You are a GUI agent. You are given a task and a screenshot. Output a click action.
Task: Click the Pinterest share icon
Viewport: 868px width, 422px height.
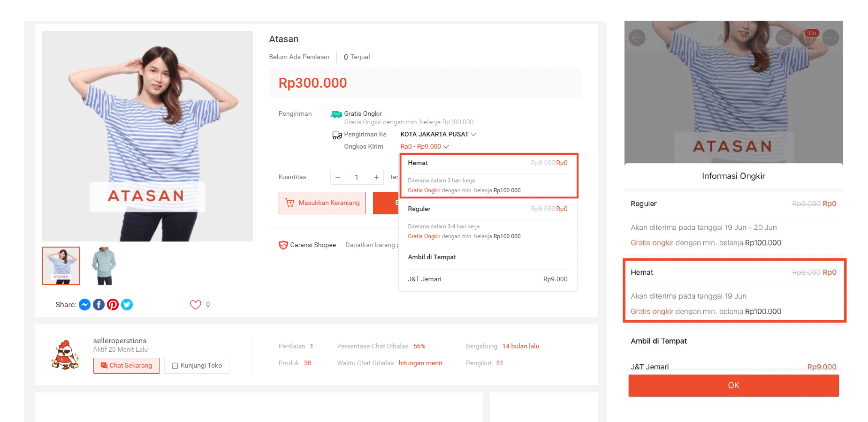[x=113, y=305]
